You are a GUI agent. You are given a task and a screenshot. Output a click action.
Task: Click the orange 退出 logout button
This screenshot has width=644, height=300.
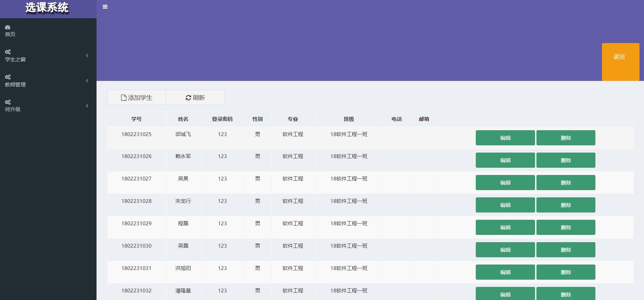621,62
